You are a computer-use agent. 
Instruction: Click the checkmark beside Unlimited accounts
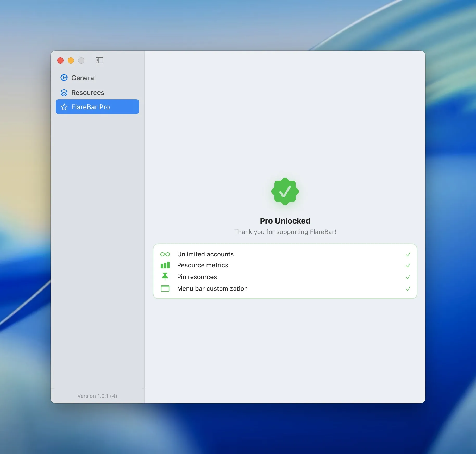(x=408, y=254)
